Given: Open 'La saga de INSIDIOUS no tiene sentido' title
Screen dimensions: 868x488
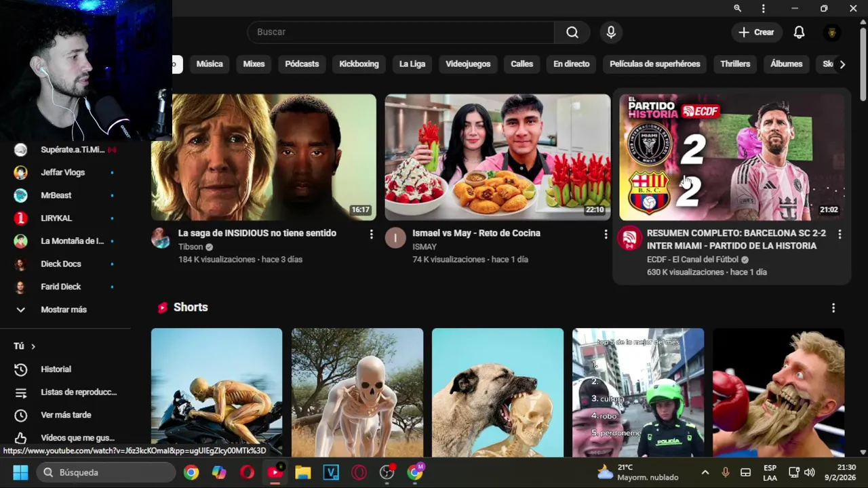Looking at the screenshot, I should [257, 232].
